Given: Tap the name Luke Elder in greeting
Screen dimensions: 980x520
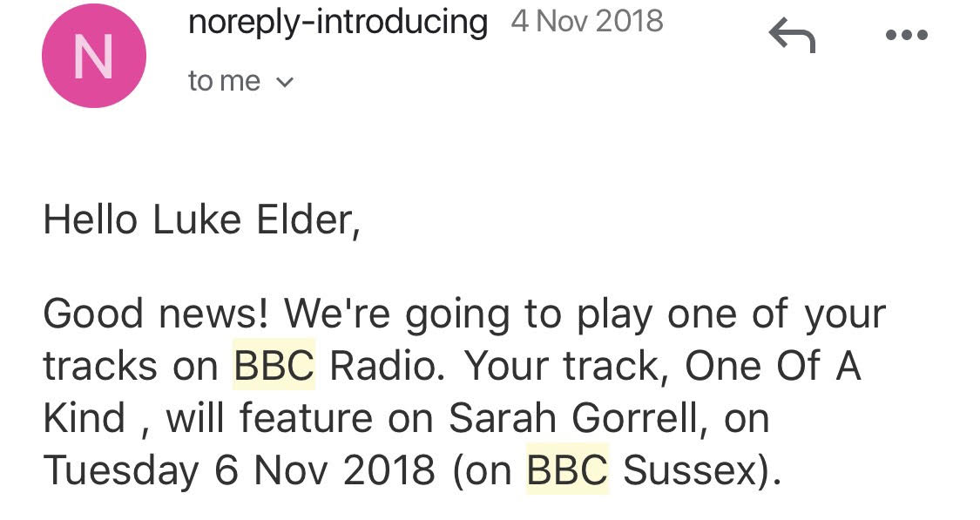Looking at the screenshot, I should pyautogui.click(x=254, y=219).
